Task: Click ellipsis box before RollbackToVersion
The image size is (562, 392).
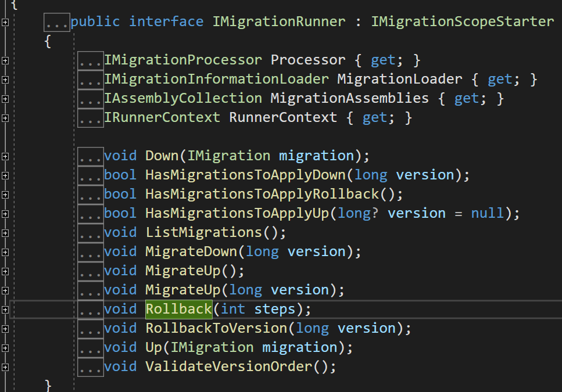Action: pos(91,329)
